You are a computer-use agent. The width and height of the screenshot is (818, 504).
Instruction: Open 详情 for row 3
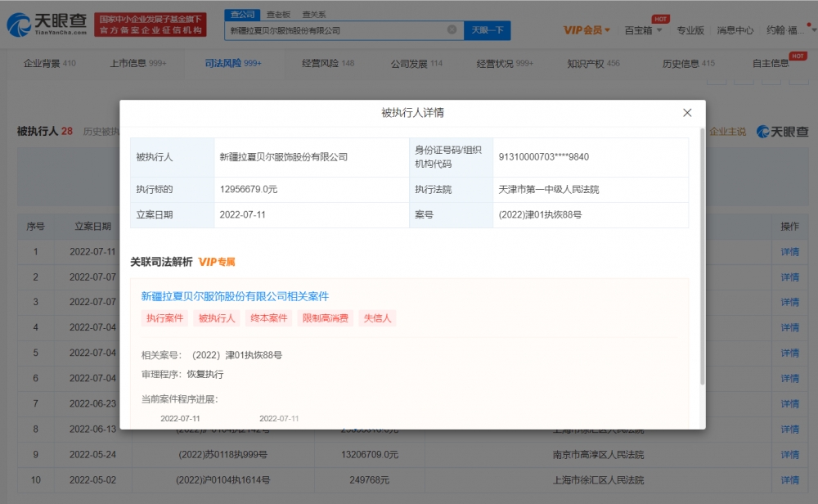tap(790, 302)
